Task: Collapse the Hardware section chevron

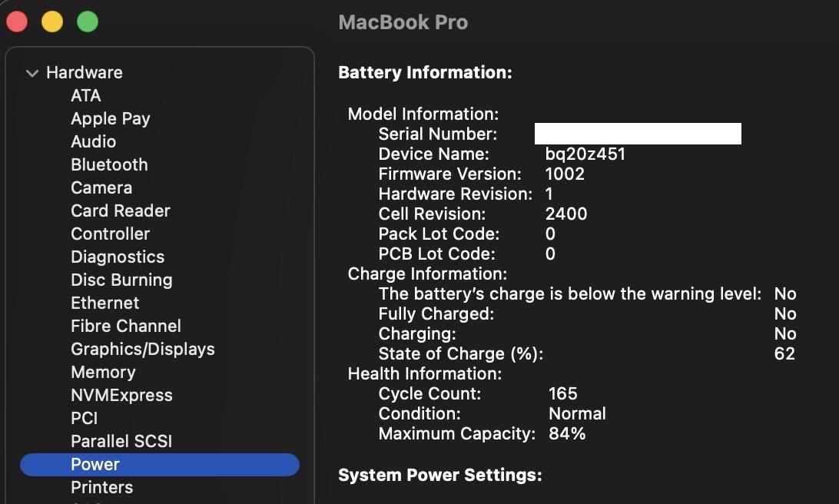Action: [x=32, y=73]
